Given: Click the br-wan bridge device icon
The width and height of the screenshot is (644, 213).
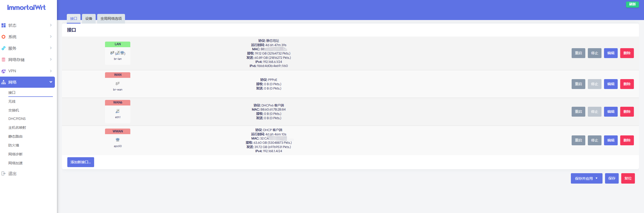Looking at the screenshot, I should pyautogui.click(x=118, y=83).
